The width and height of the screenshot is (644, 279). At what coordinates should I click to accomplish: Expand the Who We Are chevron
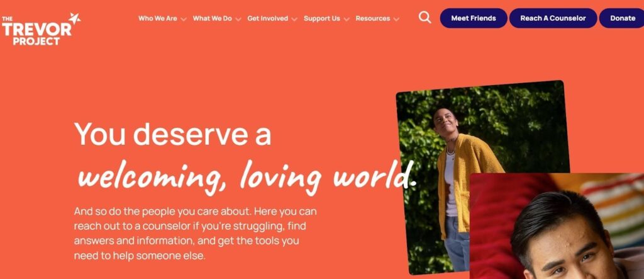(183, 19)
